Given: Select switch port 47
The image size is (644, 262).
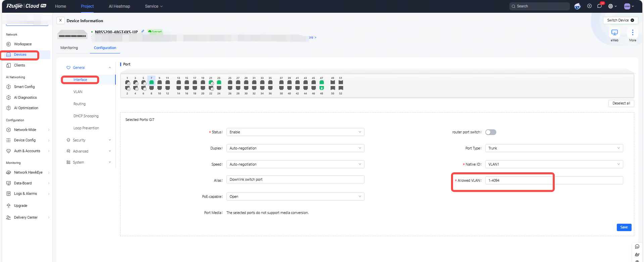Looking at the screenshot, I should tap(321, 82).
